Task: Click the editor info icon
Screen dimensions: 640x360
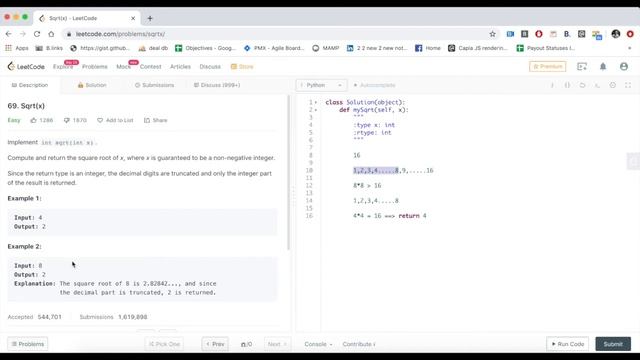Action: (x=552, y=85)
